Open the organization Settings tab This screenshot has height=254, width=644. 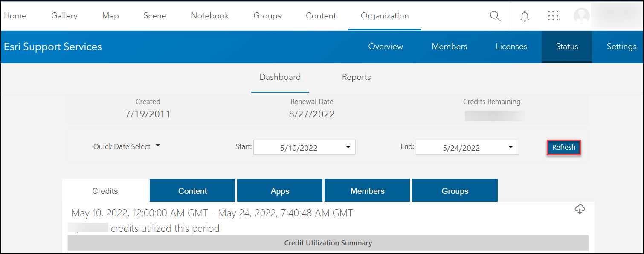point(621,47)
